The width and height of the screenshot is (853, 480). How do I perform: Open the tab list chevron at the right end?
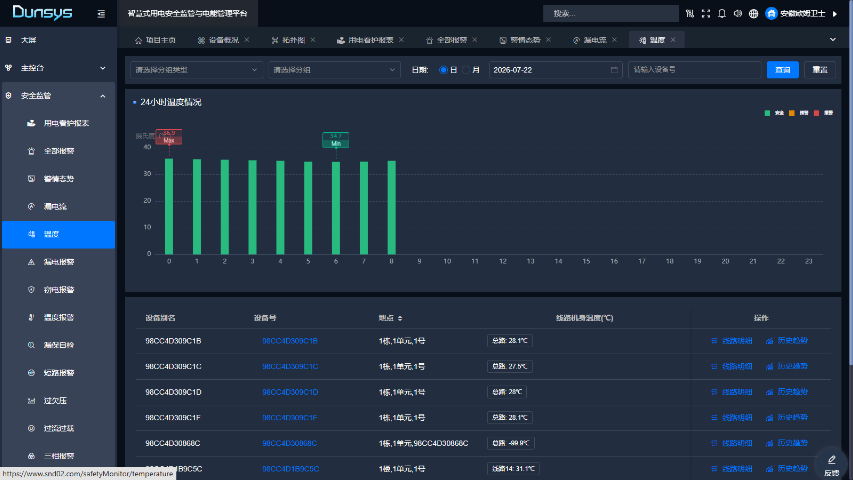pyautogui.click(x=832, y=40)
